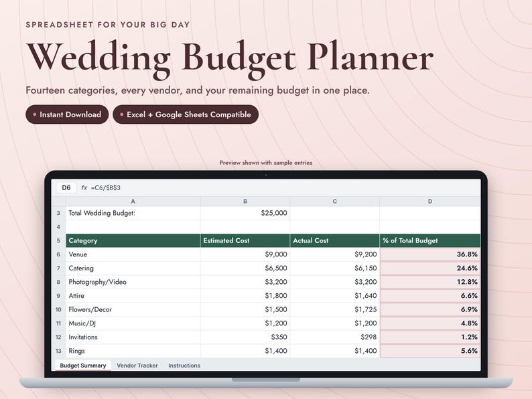Click the Instant Download pill button
Screen dimensions: 532x399
[x=67, y=114]
